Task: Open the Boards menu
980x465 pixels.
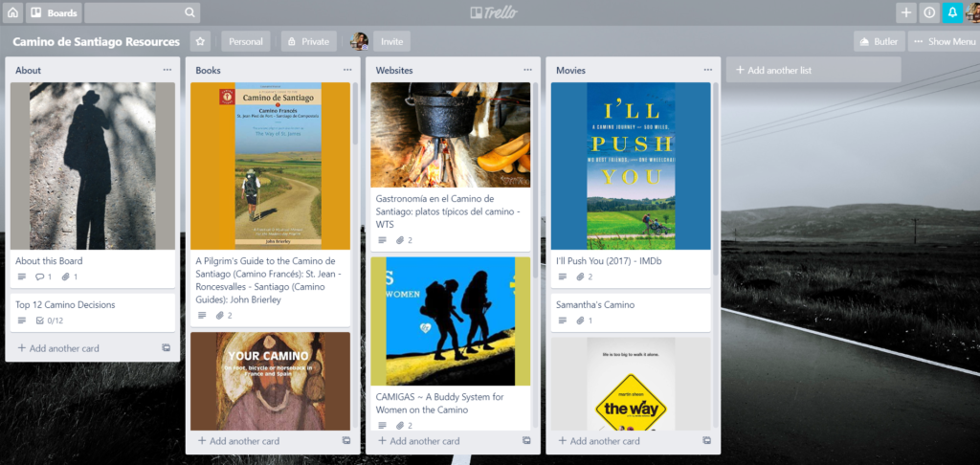Action: pos(55,12)
